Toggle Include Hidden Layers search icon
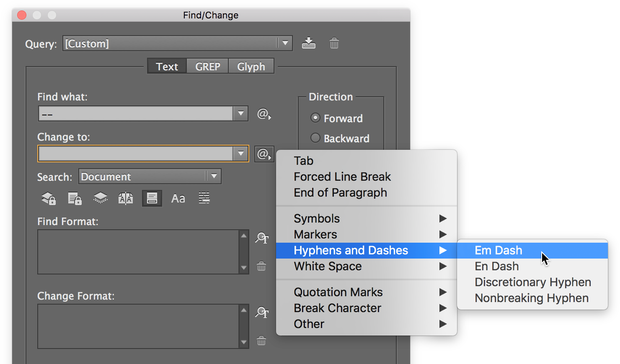 pyautogui.click(x=100, y=198)
